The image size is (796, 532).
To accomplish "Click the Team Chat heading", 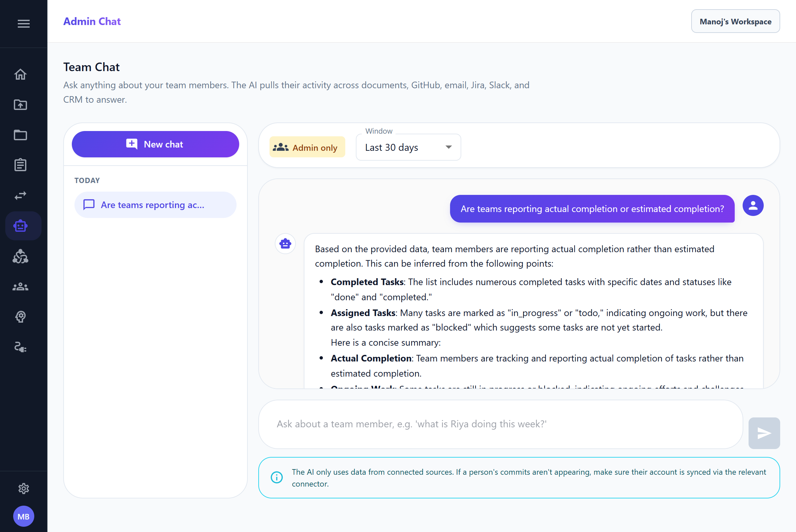I will click(x=91, y=67).
